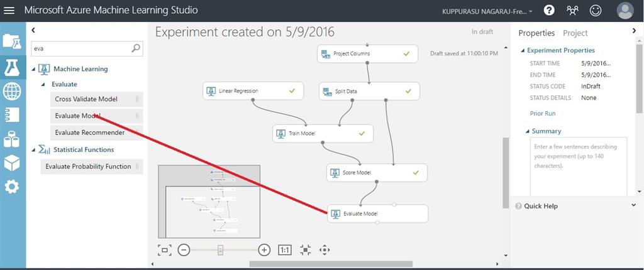Open the community people icon
The width and height of the screenshot is (644, 270).
pyautogui.click(x=572, y=10)
